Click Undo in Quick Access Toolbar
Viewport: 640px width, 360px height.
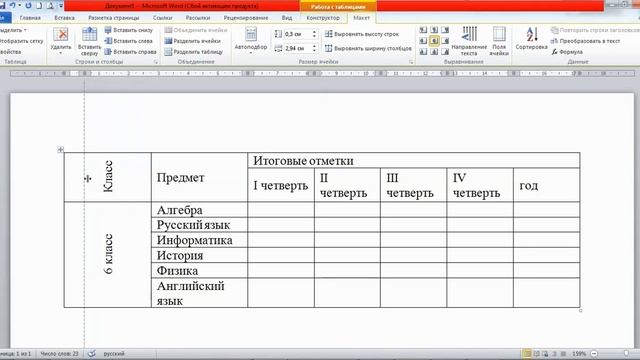click(12, 5)
